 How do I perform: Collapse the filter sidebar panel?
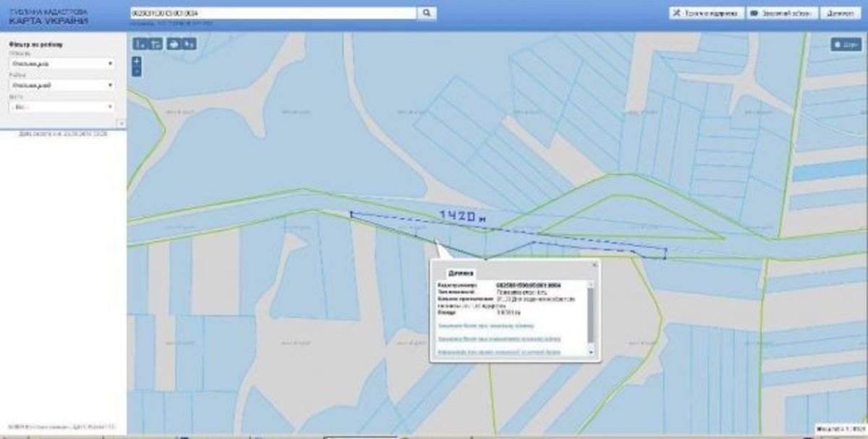pos(121,124)
